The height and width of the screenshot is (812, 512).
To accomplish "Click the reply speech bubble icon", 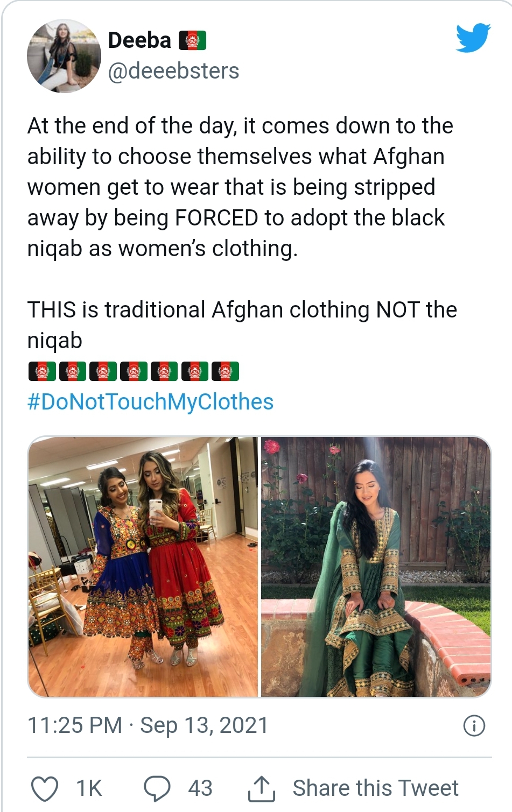I will (x=157, y=788).
